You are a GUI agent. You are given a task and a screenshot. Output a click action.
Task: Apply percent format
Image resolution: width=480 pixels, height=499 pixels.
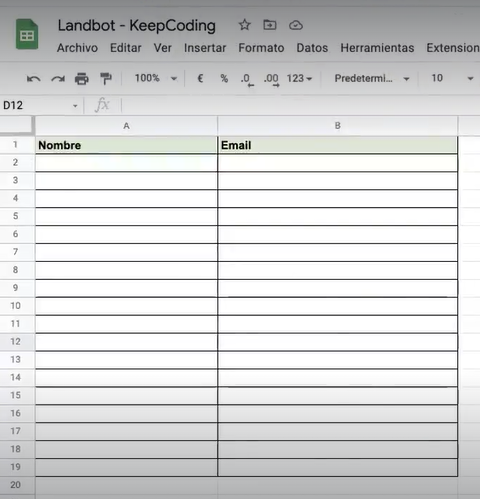pos(224,79)
